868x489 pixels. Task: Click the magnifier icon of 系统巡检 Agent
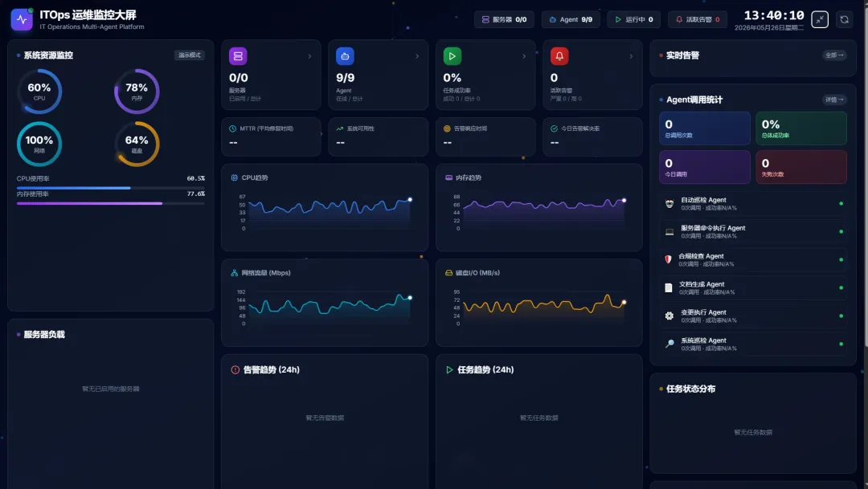coord(669,344)
